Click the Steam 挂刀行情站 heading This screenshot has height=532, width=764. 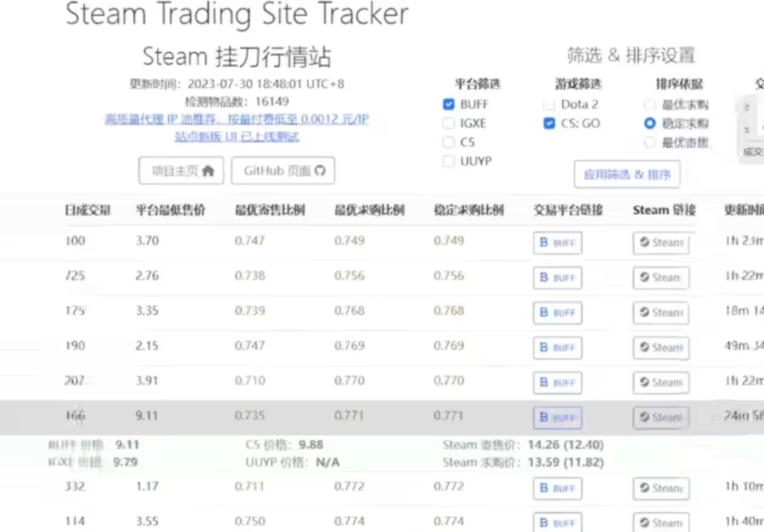pyautogui.click(x=237, y=57)
